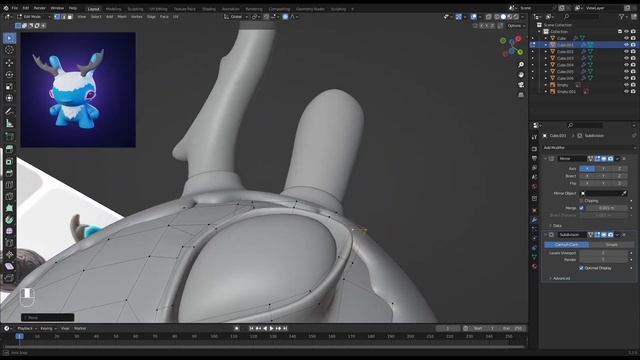Toggle the Merge checkbox in Mirror modifier

(581, 208)
